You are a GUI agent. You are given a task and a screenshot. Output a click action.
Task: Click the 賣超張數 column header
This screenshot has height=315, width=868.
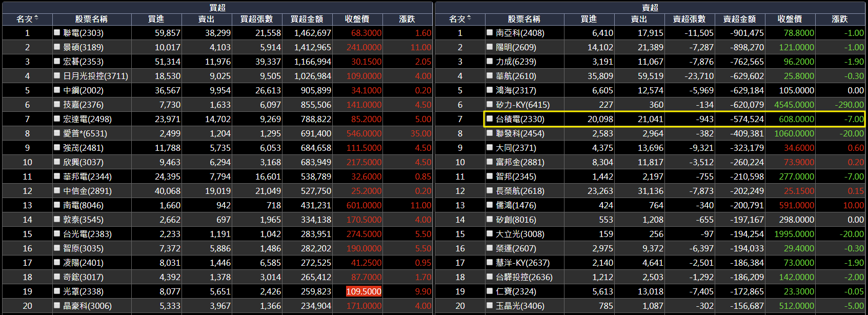689,19
